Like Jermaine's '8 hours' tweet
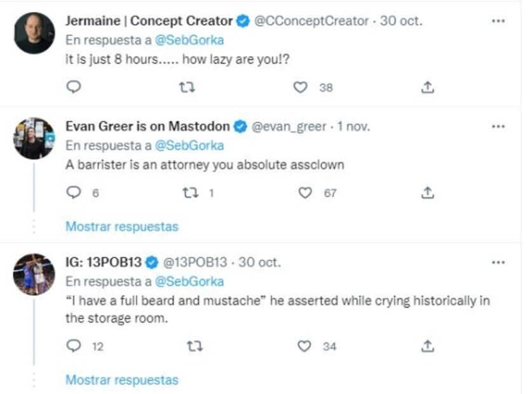This screenshot has width=532, height=394. tap(300, 88)
